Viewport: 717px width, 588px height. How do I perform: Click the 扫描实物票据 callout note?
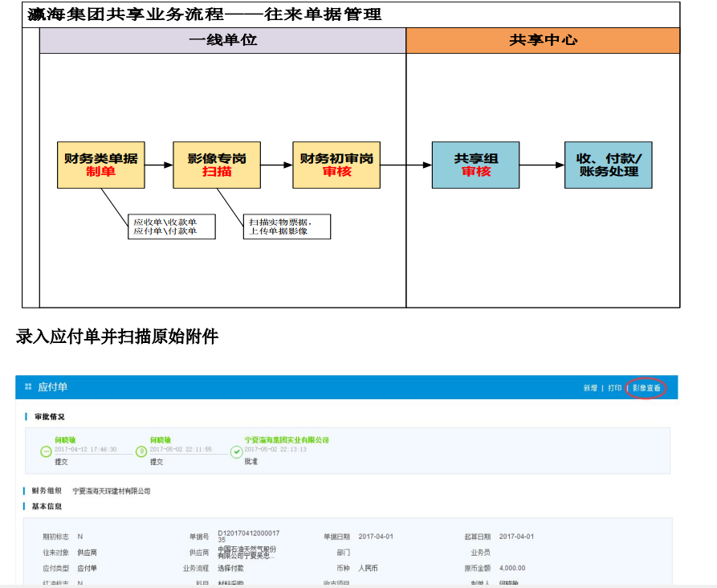287,227
